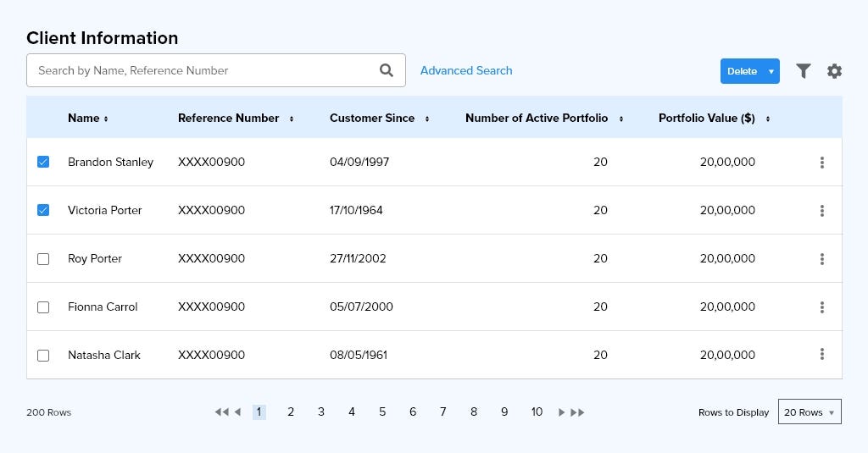The height and width of the screenshot is (453, 868).
Task: Click the search magnifier icon
Action: [387, 70]
